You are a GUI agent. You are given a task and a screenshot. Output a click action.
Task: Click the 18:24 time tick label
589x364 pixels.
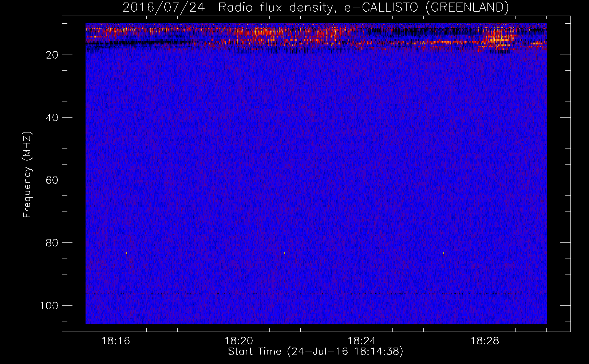pos(362,341)
